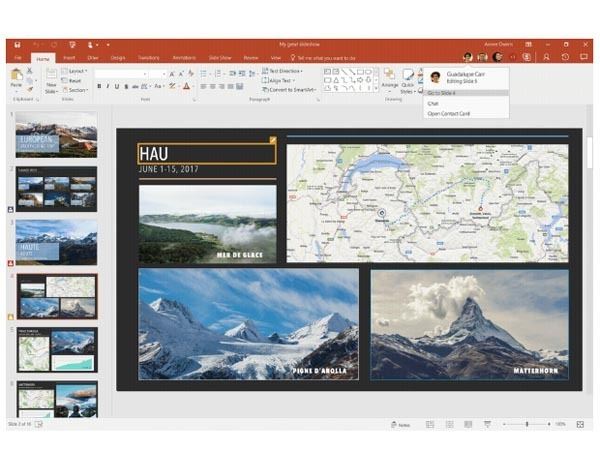
Task: Toggle Align Left paragraph alignment
Action: point(204,87)
